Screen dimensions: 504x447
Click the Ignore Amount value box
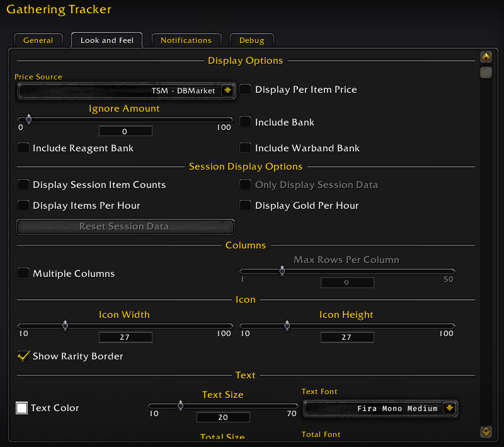125,131
